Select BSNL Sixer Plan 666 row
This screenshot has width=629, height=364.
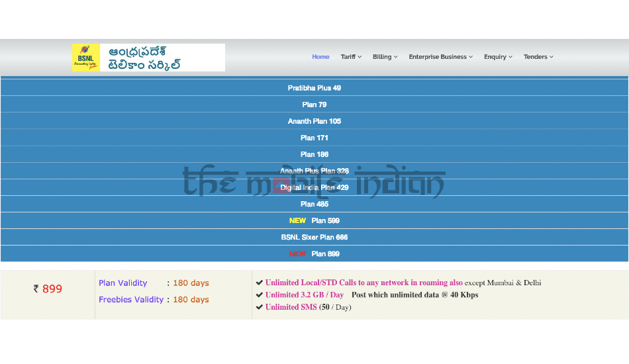(314, 238)
